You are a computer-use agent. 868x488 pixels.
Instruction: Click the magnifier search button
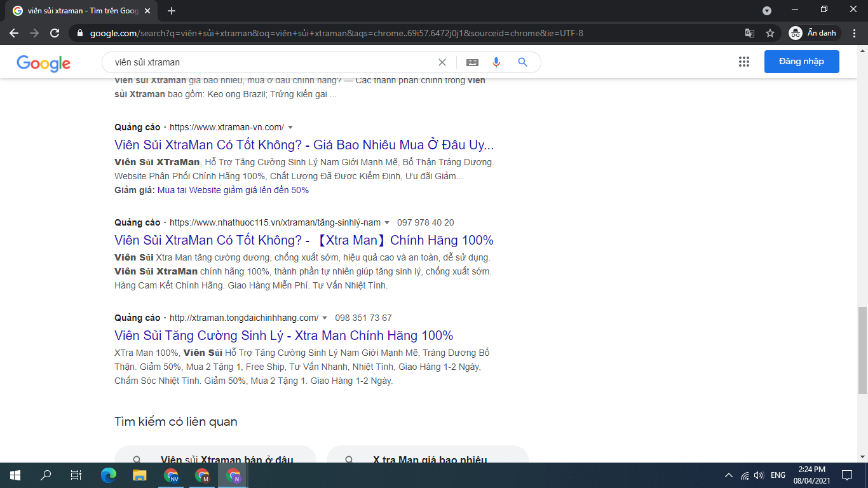[522, 62]
